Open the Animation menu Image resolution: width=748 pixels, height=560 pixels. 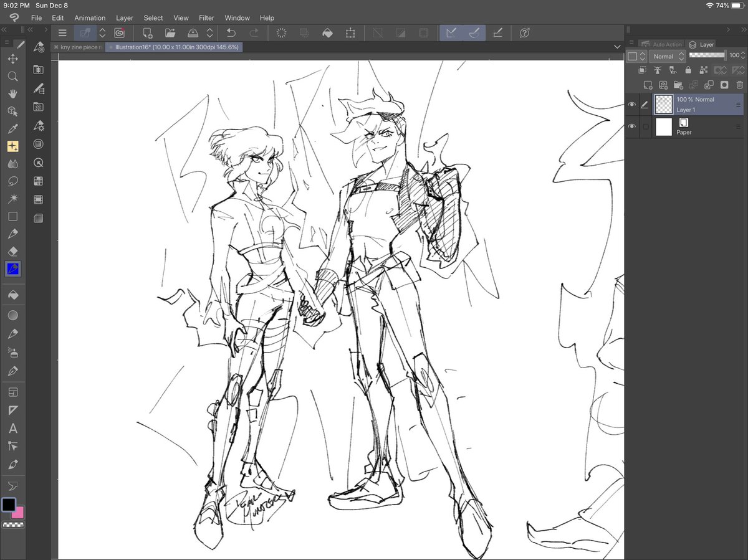(x=90, y=18)
